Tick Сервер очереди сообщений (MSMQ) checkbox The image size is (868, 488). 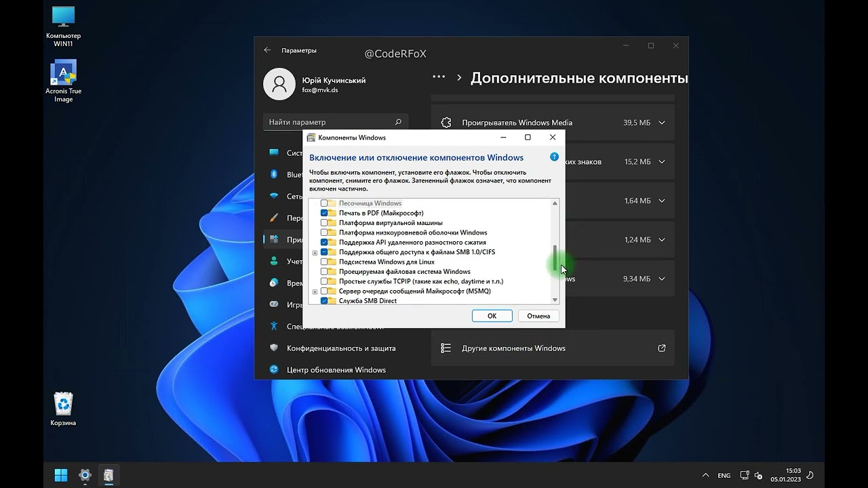[x=324, y=291]
